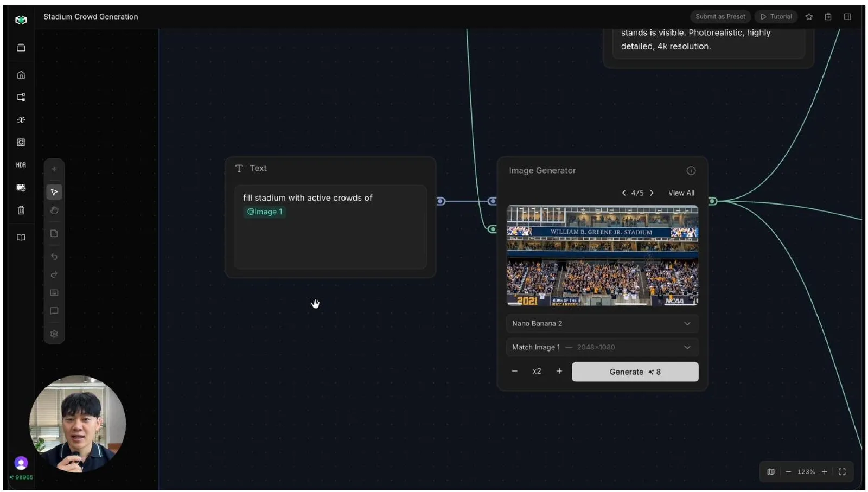This screenshot has height=492, width=868.
Task: Undo with the undo arrow icon
Action: click(54, 256)
